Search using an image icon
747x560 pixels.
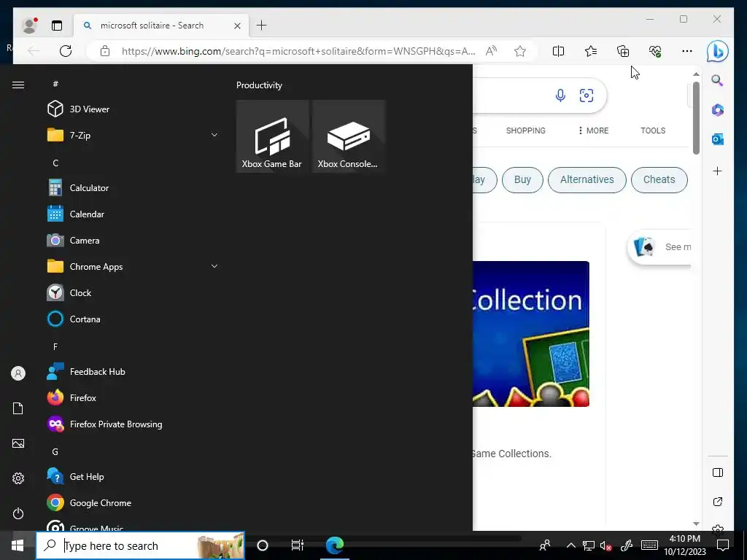point(586,96)
